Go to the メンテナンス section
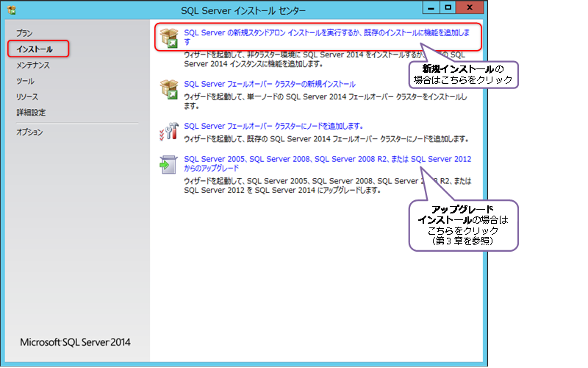 33,65
